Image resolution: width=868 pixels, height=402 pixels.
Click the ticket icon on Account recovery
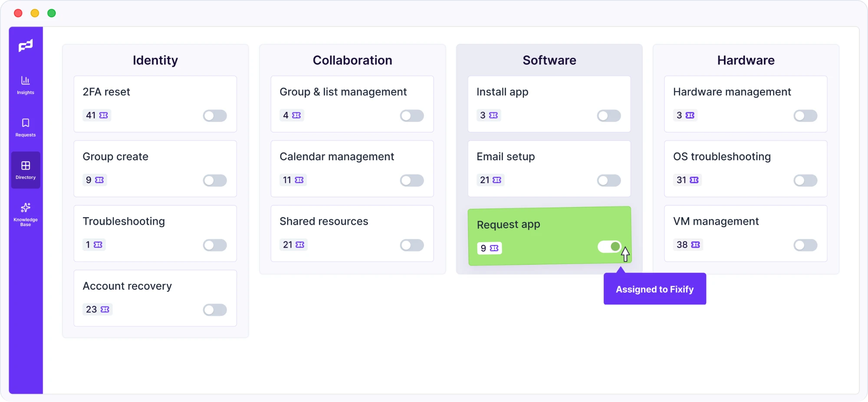(105, 310)
